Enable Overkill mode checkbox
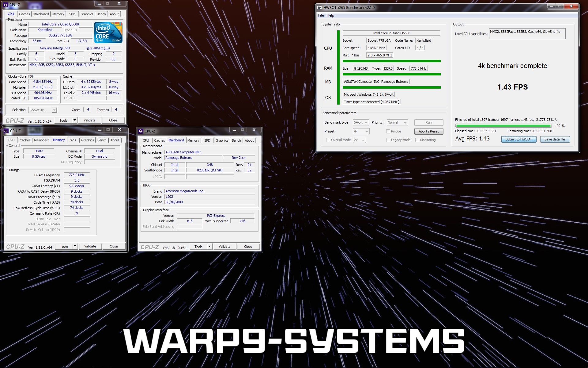This screenshot has height=368, width=588. [328, 140]
